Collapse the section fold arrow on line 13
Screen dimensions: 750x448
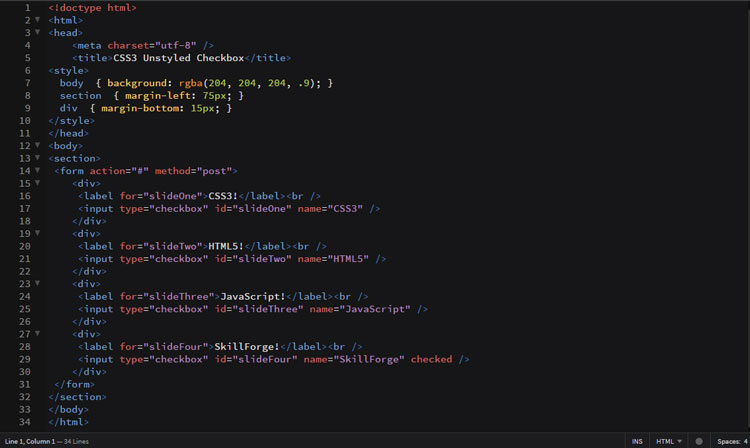click(x=37, y=157)
